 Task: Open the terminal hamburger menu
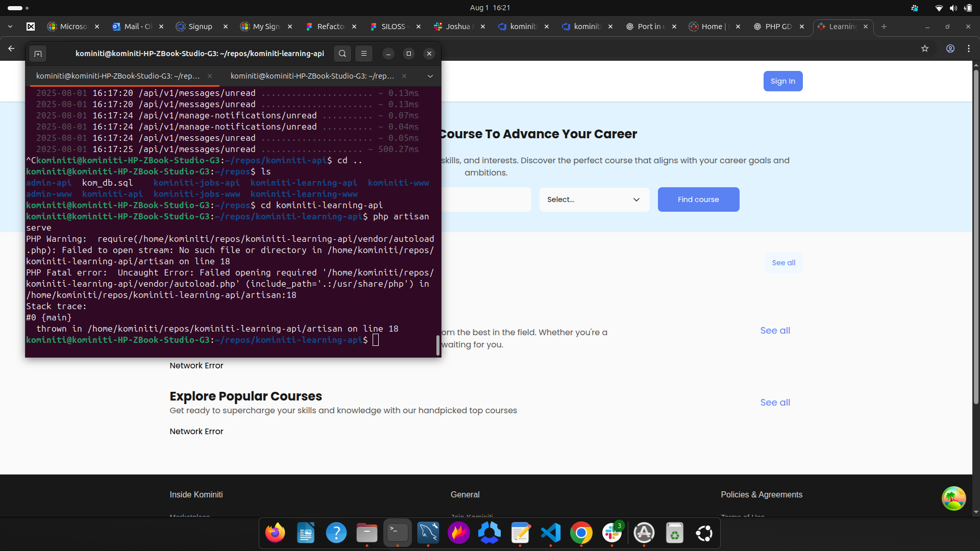coord(364,54)
